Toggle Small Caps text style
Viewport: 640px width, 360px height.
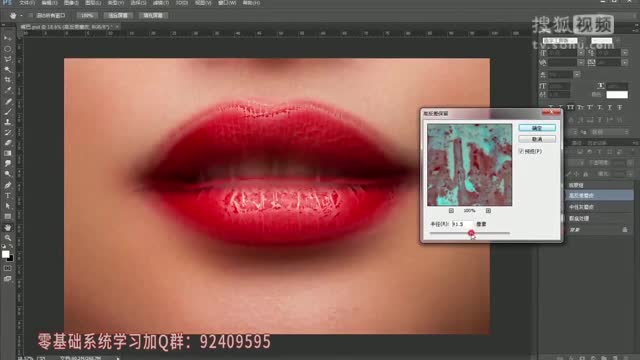(x=580, y=107)
